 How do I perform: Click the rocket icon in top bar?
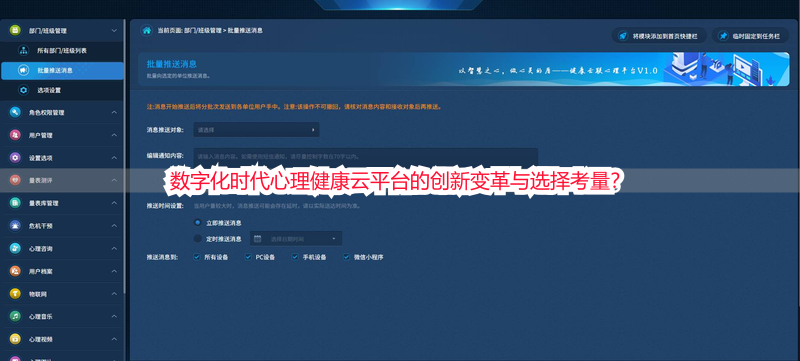(x=622, y=36)
